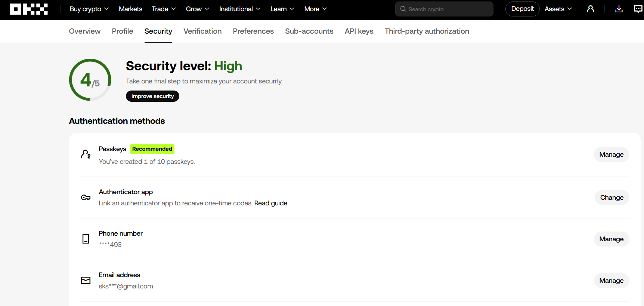Image resolution: width=644 pixels, height=306 pixels.
Task: Click the download app icon
Action: pyautogui.click(x=619, y=9)
